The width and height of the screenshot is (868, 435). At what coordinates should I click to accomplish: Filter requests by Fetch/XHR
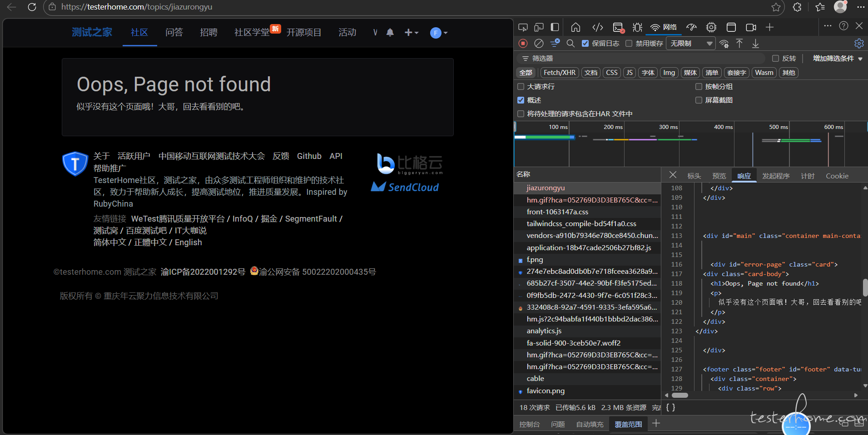(x=559, y=73)
